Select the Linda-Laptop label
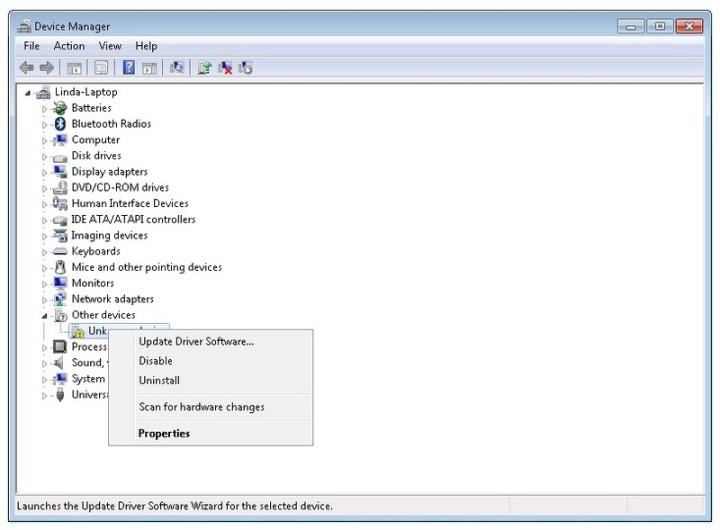 (86, 92)
